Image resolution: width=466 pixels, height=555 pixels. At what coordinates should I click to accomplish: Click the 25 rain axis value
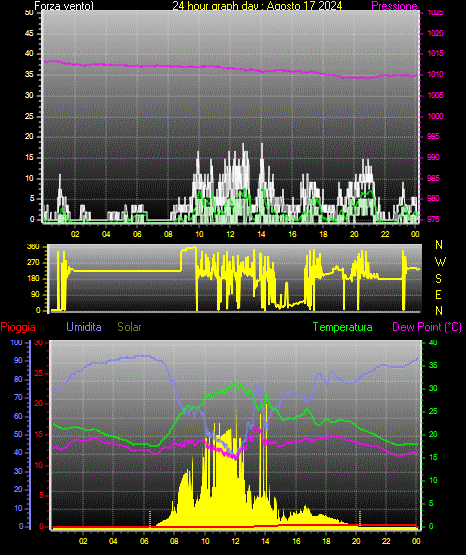[39, 373]
